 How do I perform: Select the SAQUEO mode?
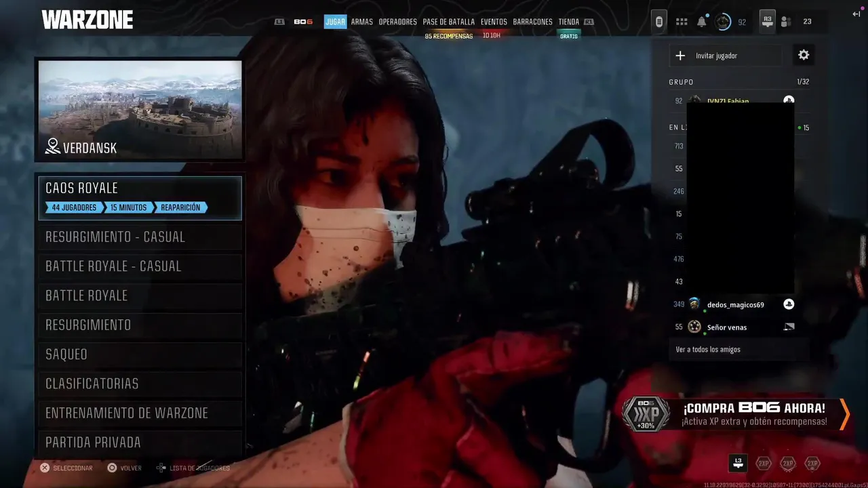(140, 354)
